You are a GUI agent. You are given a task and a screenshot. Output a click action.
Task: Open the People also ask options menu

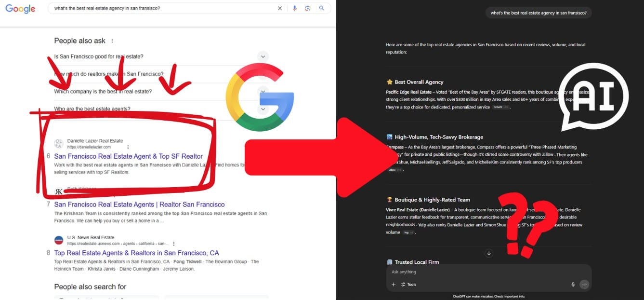(112, 41)
